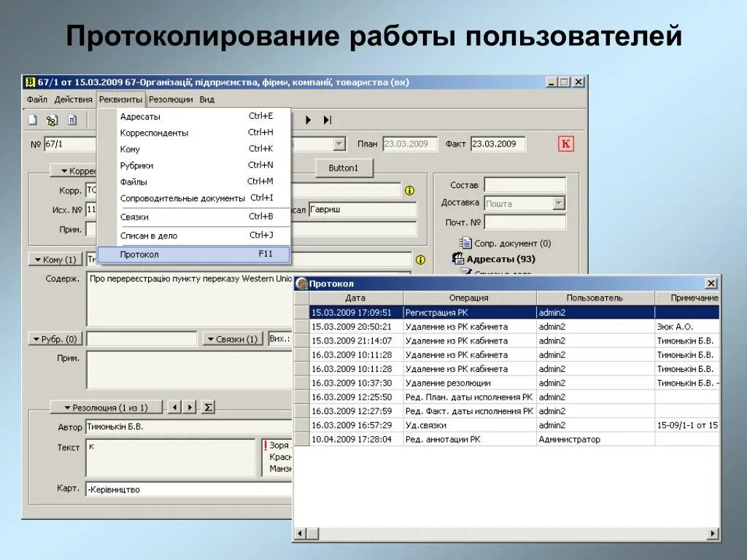The height and width of the screenshot is (560, 747).
Task: Expand the Связки (1) dropdown button
Action: click(x=233, y=339)
